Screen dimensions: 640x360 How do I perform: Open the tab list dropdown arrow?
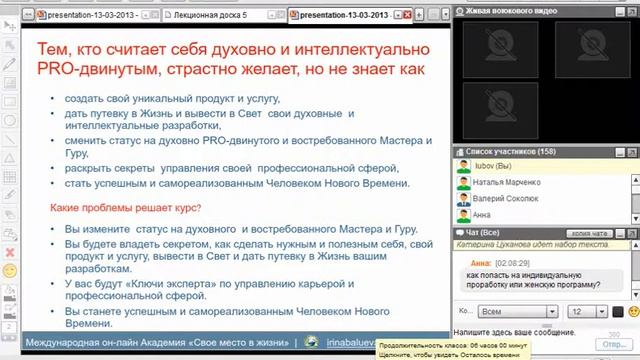tap(445, 15)
